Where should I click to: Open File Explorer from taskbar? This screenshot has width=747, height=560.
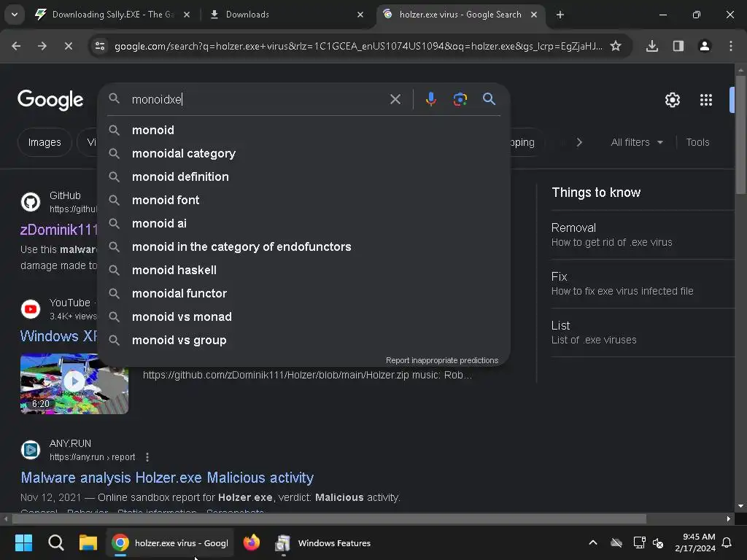(x=88, y=542)
